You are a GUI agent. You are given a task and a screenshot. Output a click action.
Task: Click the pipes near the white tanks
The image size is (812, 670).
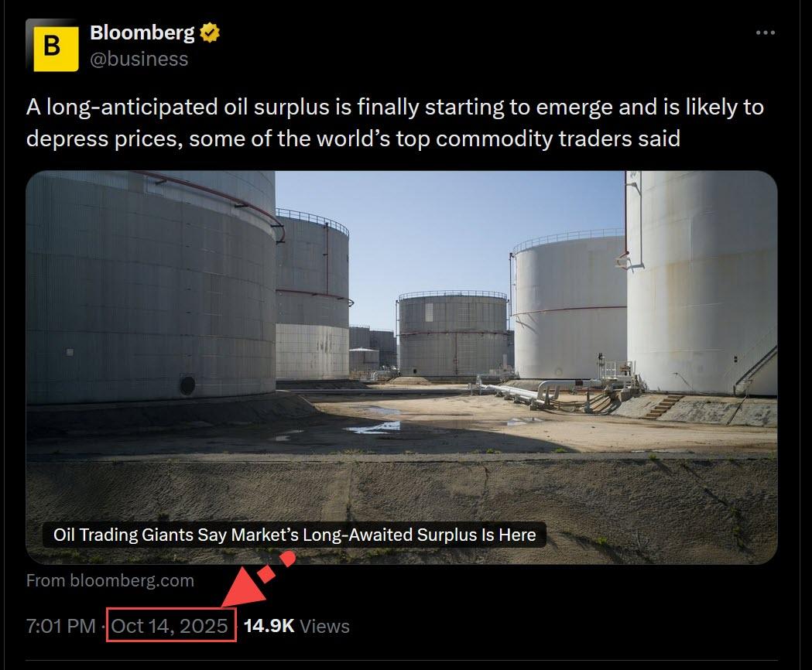click(x=543, y=391)
